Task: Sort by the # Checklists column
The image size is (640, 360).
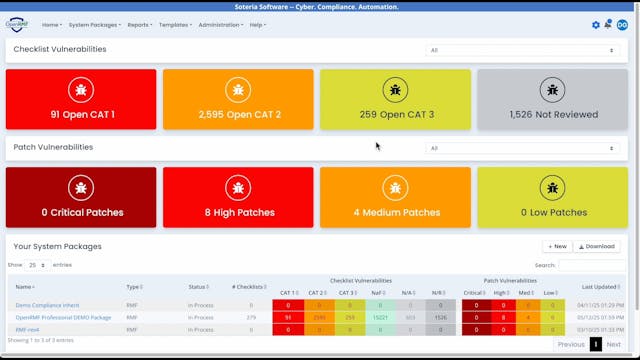Action: 249,287
